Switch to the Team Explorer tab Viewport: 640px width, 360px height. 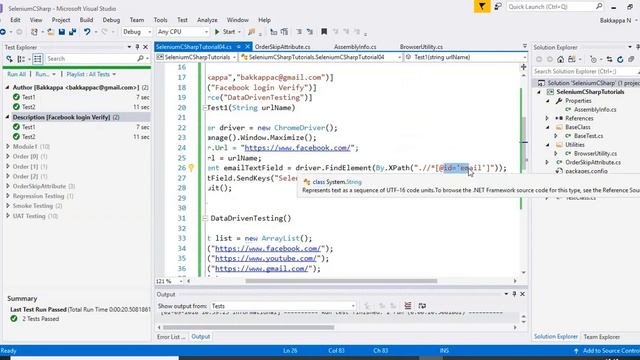click(602, 337)
